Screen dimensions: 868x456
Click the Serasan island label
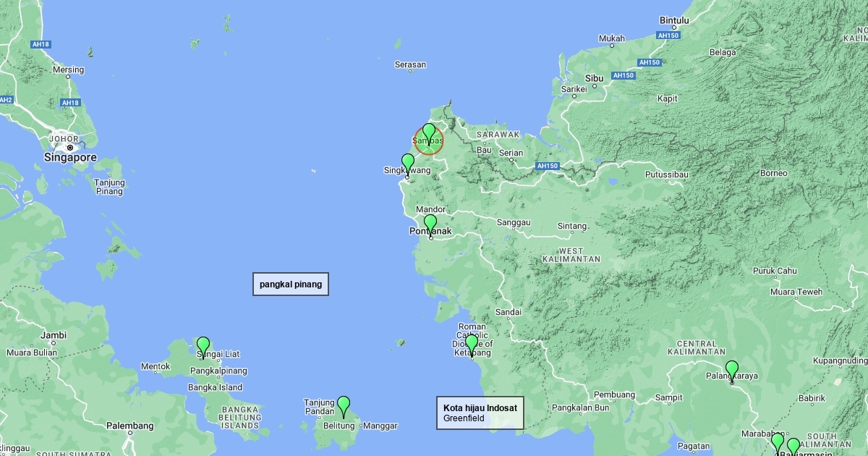pos(410,65)
